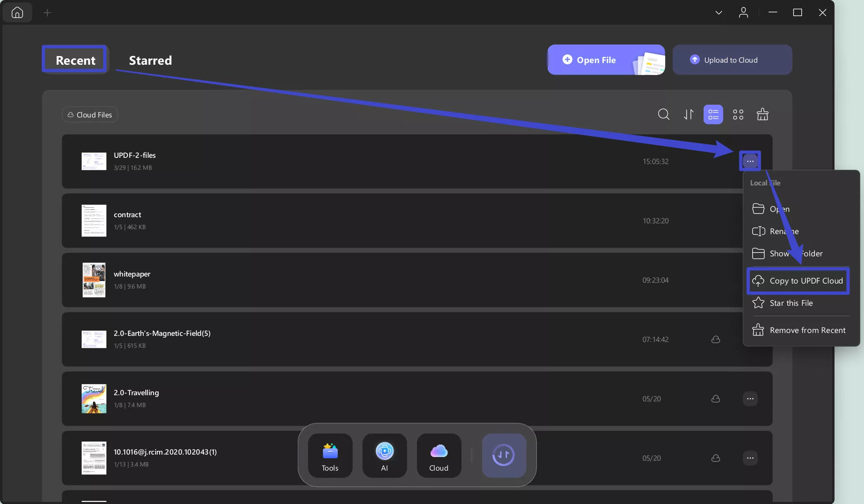This screenshot has width=864, height=504.
Task: Switch to list view layout
Action: [713, 114]
